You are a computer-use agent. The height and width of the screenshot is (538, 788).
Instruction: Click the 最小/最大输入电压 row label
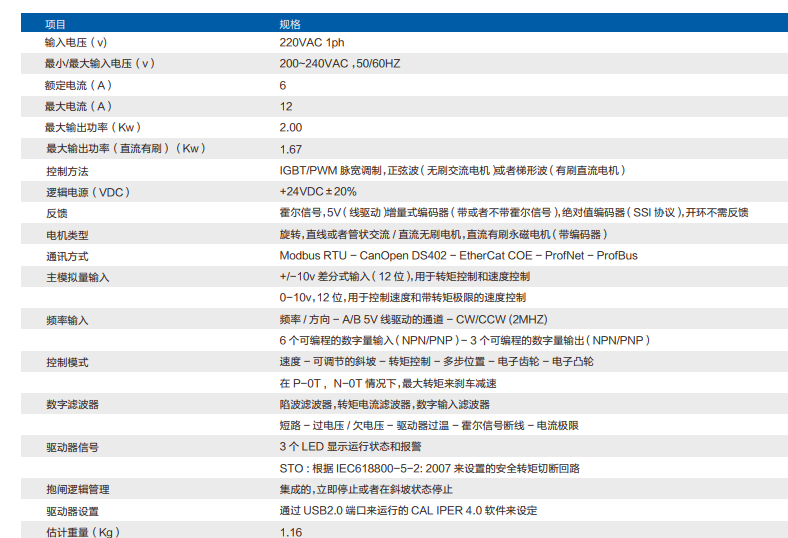click(x=100, y=64)
